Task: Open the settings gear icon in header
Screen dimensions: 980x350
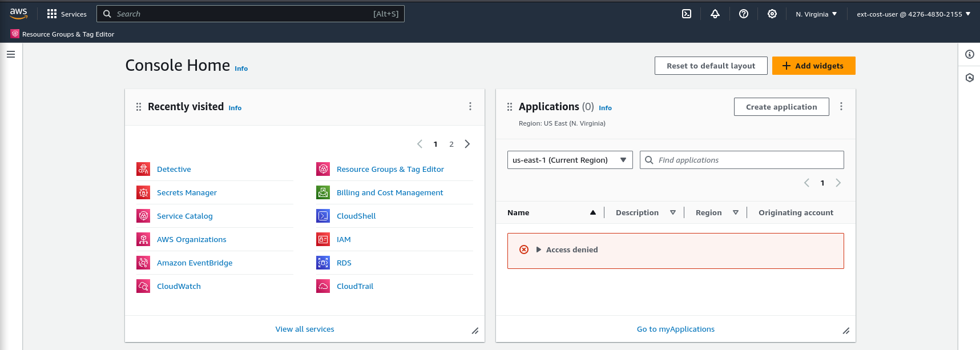Action: (772, 14)
